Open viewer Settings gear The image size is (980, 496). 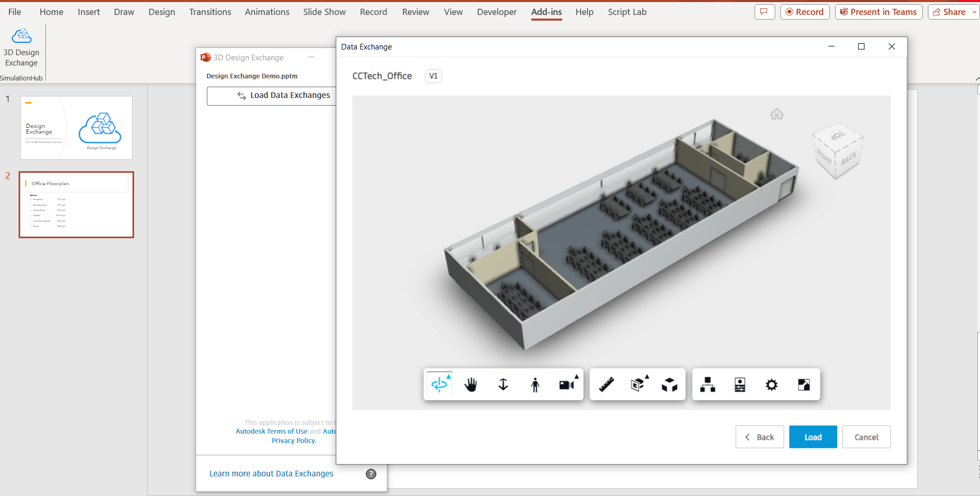click(x=772, y=385)
